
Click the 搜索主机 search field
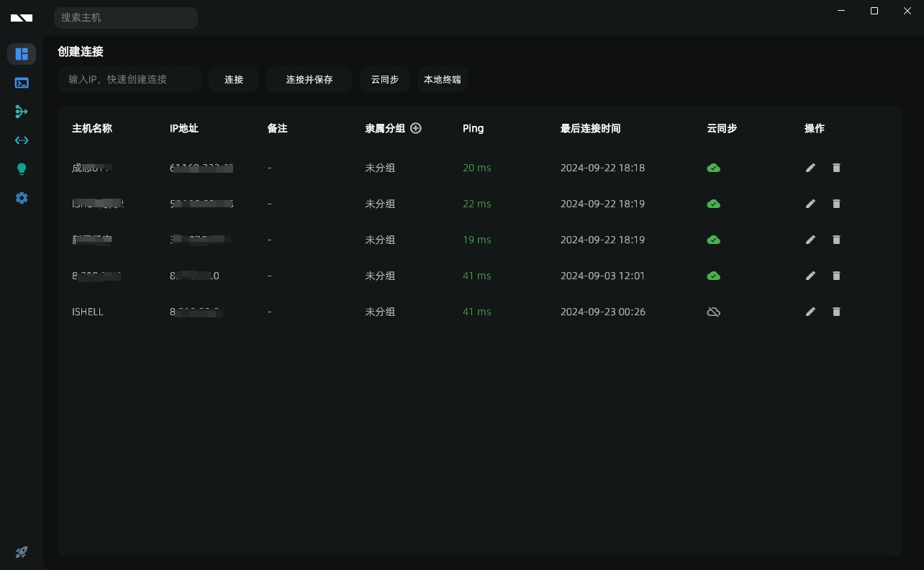click(126, 17)
